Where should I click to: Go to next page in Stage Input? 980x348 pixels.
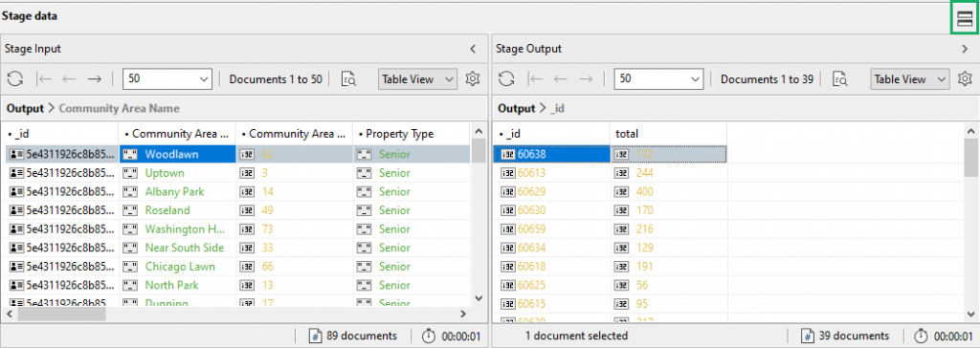[95, 78]
